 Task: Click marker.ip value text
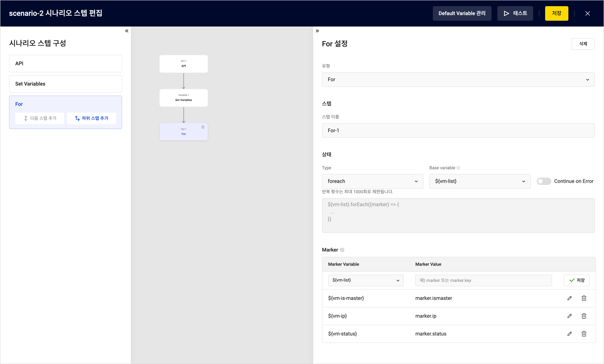point(426,316)
